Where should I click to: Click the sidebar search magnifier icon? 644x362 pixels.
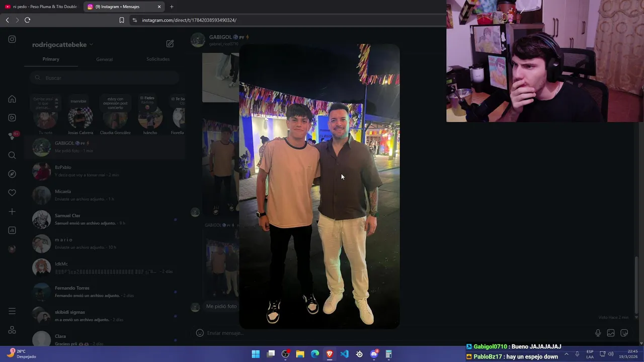(12, 155)
